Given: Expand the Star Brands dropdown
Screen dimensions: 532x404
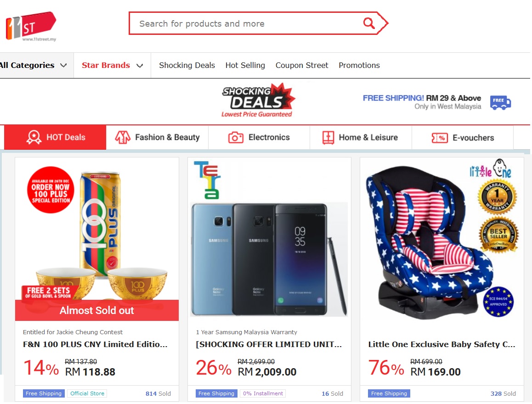Looking at the screenshot, I should coord(113,65).
